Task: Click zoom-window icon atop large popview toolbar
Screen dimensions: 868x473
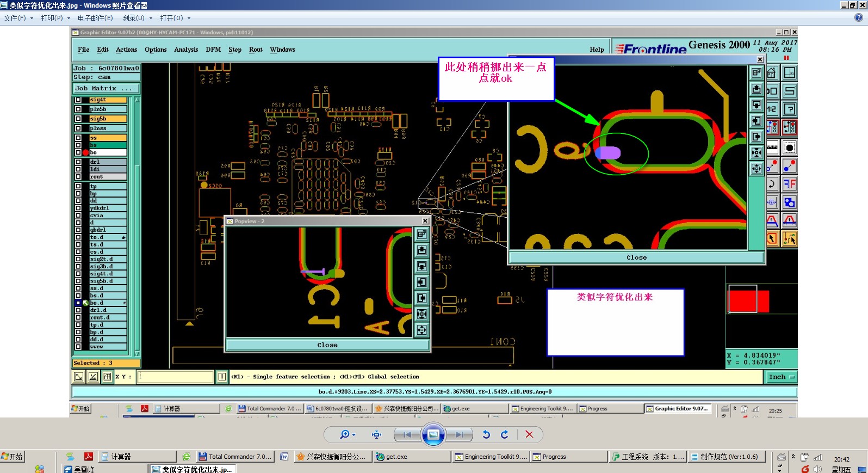Action: coord(756,73)
